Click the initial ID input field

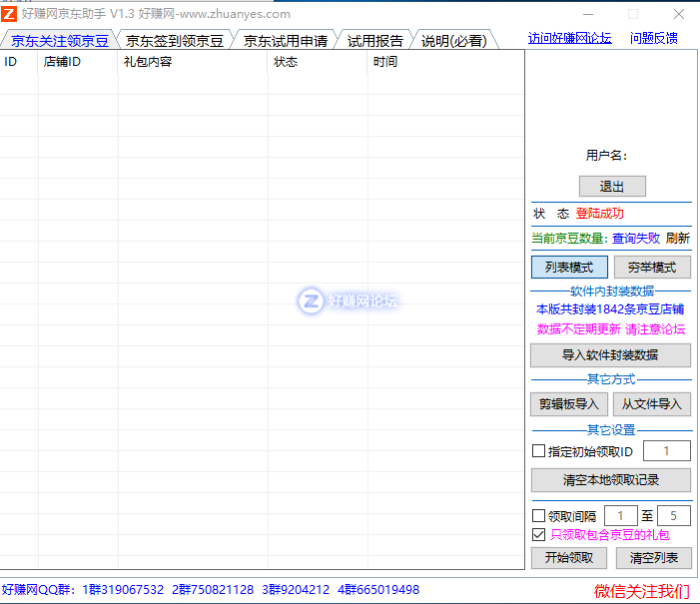[x=666, y=451]
